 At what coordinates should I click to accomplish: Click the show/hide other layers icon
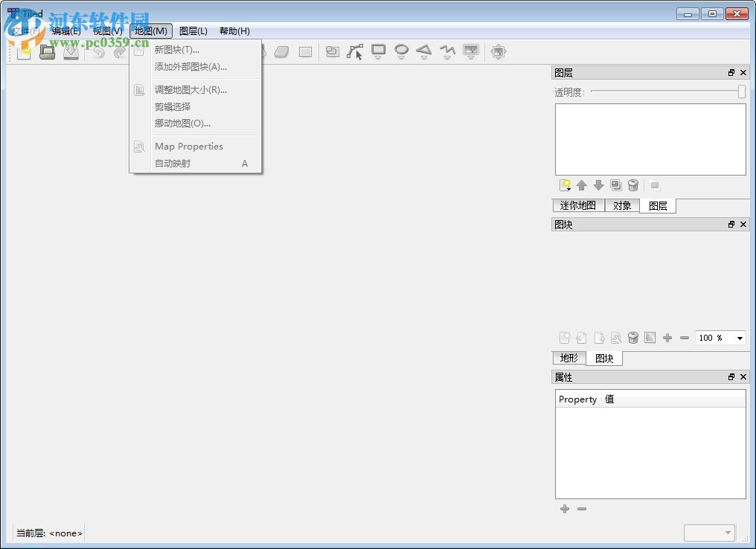click(655, 185)
